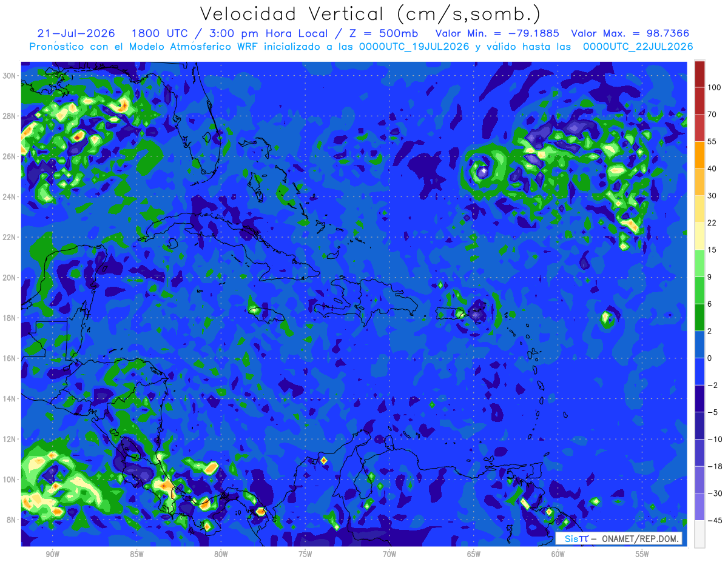Select the pale yellow swatch between 15 and 22

[699, 236]
